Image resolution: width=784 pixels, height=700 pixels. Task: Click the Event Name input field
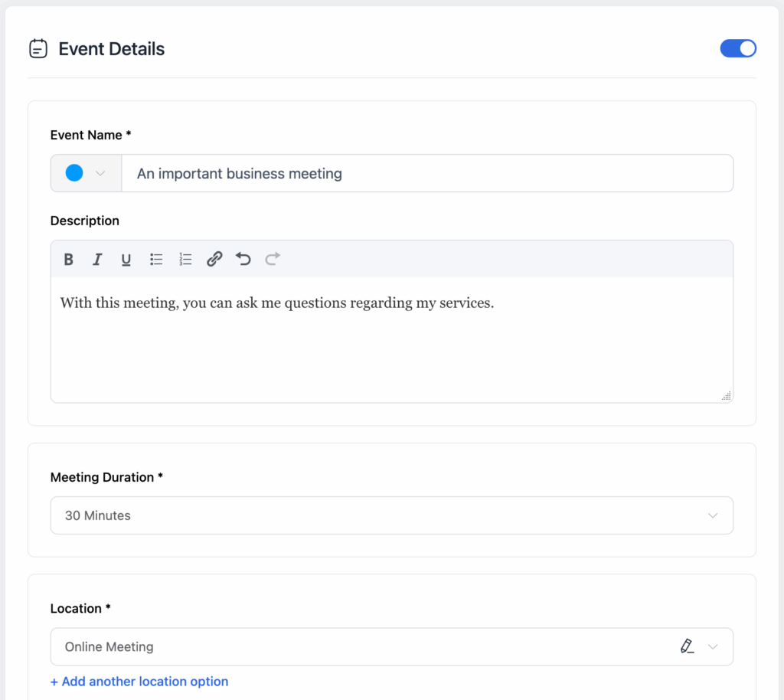(x=429, y=173)
